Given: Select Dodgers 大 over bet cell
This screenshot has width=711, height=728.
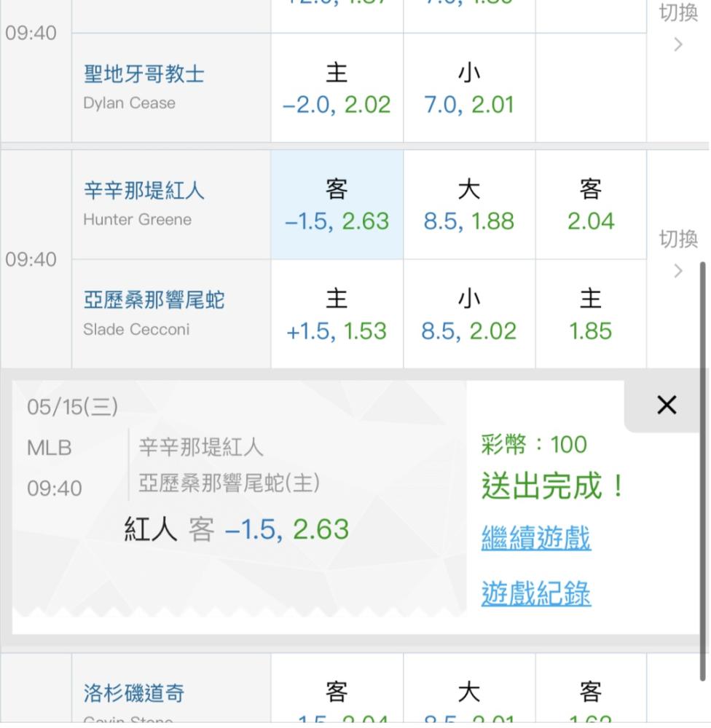Looking at the screenshot, I should [x=469, y=689].
